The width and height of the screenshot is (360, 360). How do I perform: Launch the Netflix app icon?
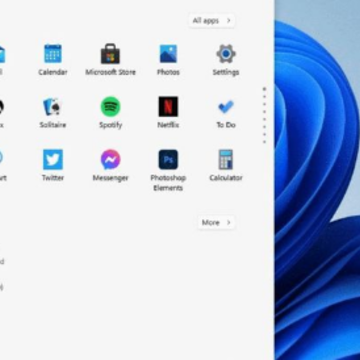168,107
